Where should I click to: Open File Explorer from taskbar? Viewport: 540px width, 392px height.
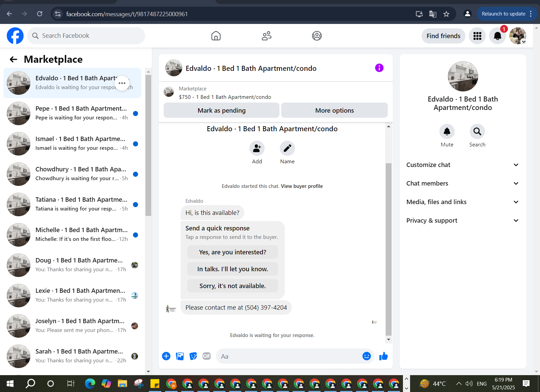(x=122, y=384)
